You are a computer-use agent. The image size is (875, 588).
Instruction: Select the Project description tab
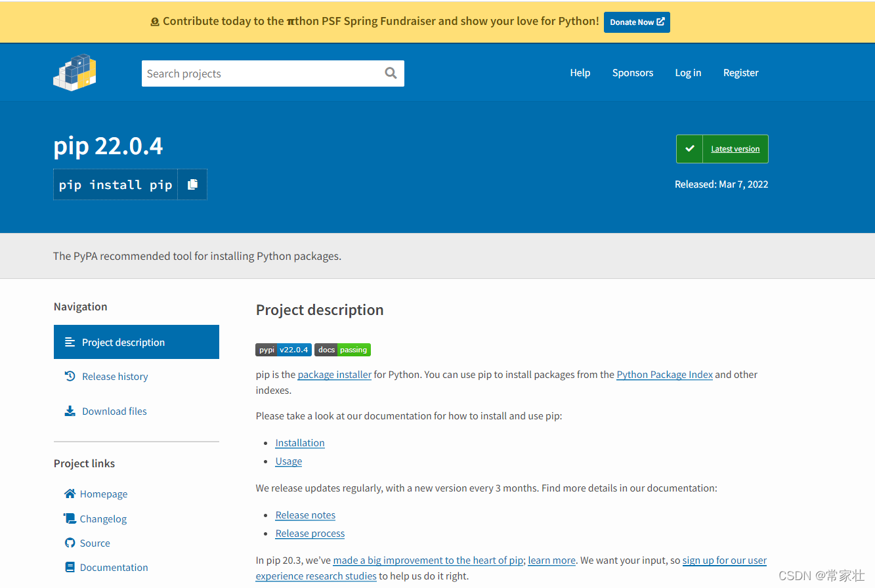(x=137, y=342)
